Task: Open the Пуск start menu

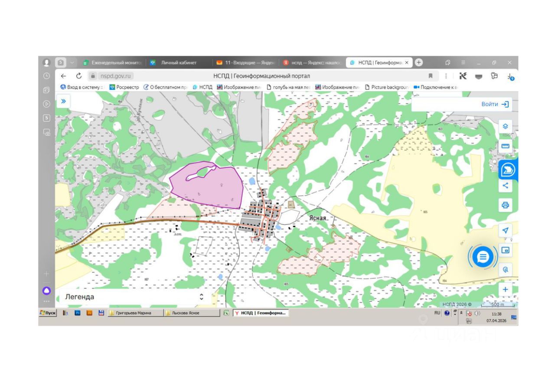Action: point(48,313)
